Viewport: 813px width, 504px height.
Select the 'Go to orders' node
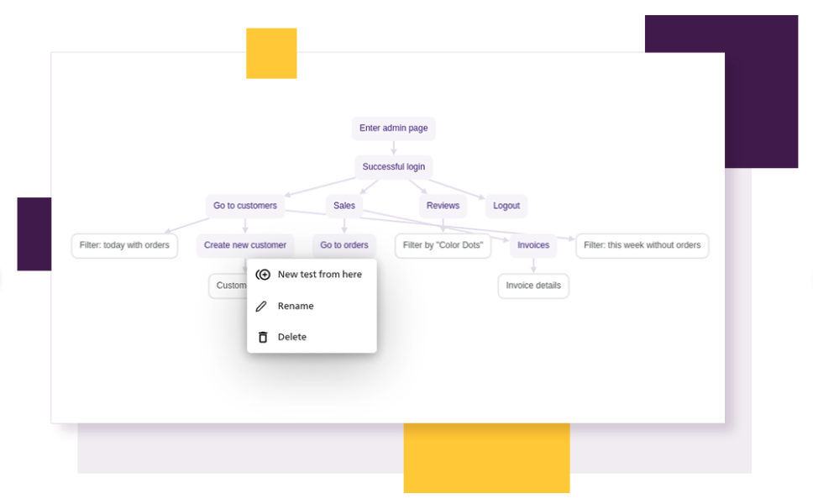click(x=344, y=245)
